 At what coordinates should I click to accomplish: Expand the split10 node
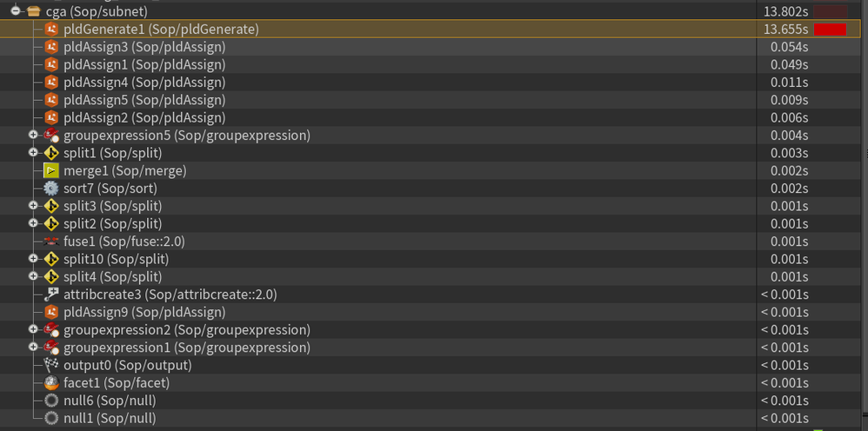pos(33,259)
